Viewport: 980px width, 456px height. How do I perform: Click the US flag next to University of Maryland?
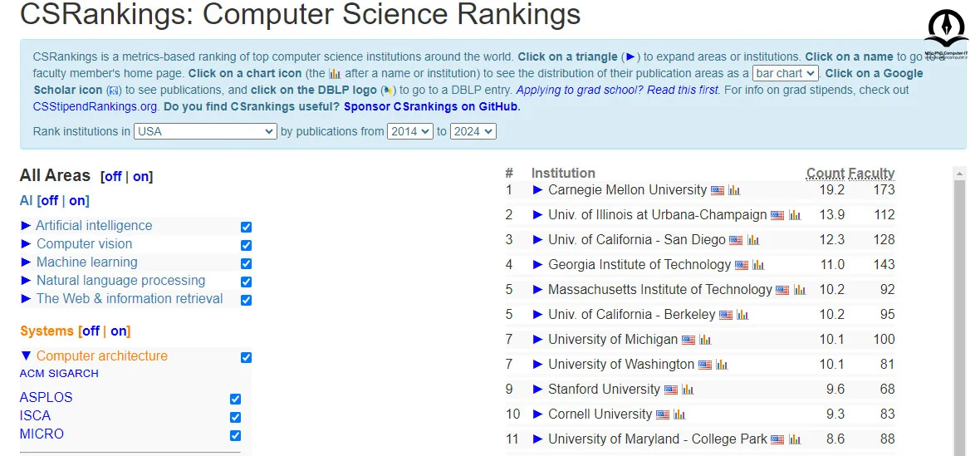777,440
